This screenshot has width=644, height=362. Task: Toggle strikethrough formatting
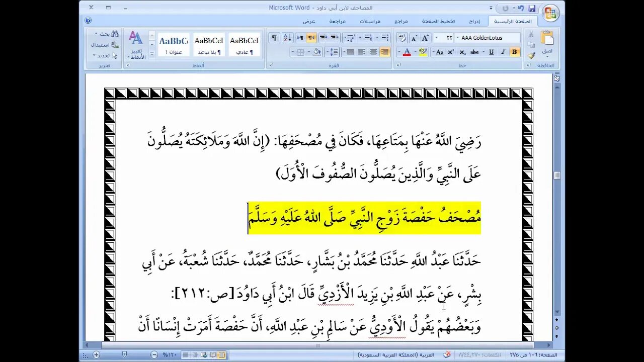474,52
